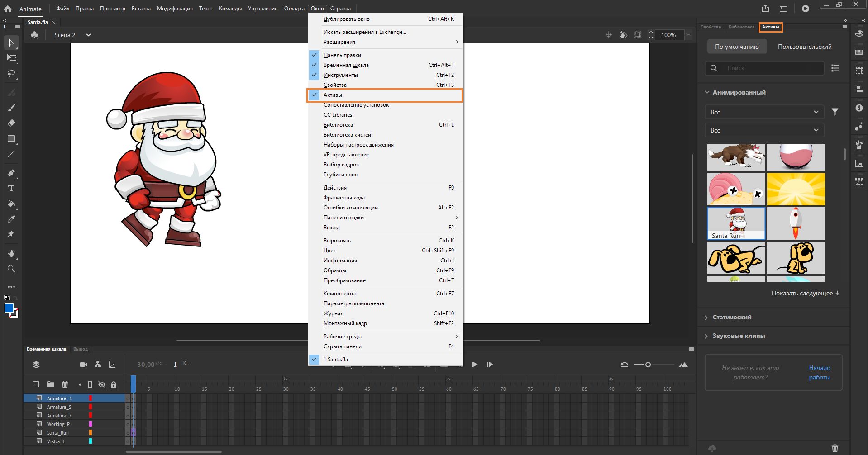Screen dimensions: 868x455
Task: Select the Text tool in toolbar
Action: click(11, 188)
